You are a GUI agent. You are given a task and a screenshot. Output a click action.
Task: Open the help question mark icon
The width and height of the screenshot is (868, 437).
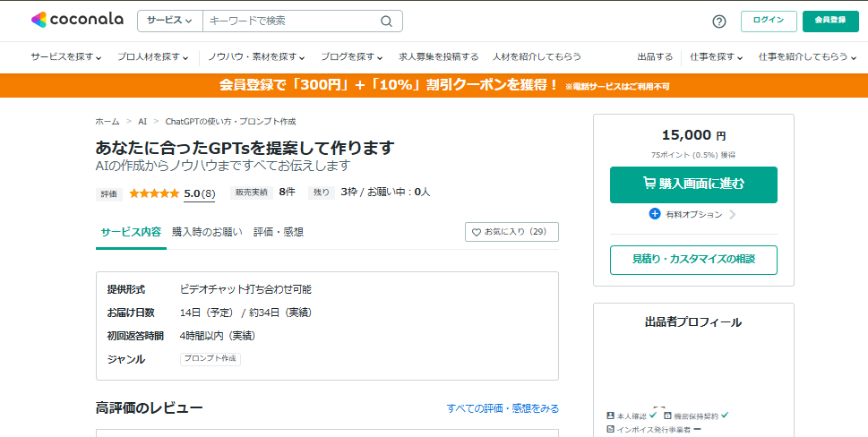tap(718, 21)
